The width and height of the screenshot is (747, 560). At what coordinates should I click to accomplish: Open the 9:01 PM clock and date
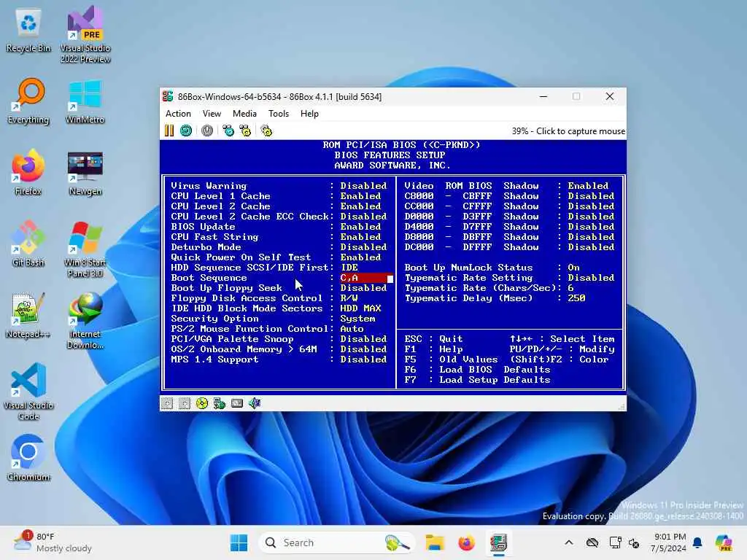point(670,542)
